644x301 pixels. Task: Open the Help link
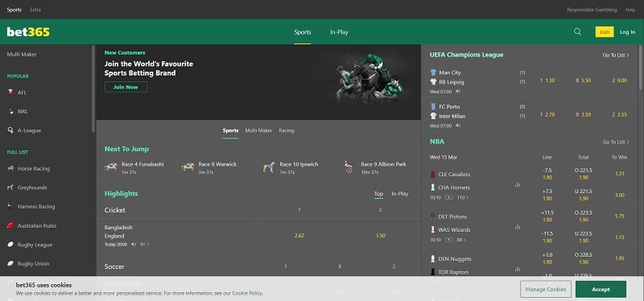pyautogui.click(x=630, y=10)
